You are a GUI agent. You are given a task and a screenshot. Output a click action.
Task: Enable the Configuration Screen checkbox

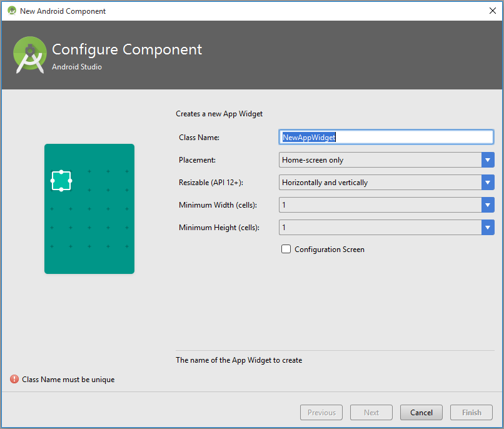coord(286,249)
